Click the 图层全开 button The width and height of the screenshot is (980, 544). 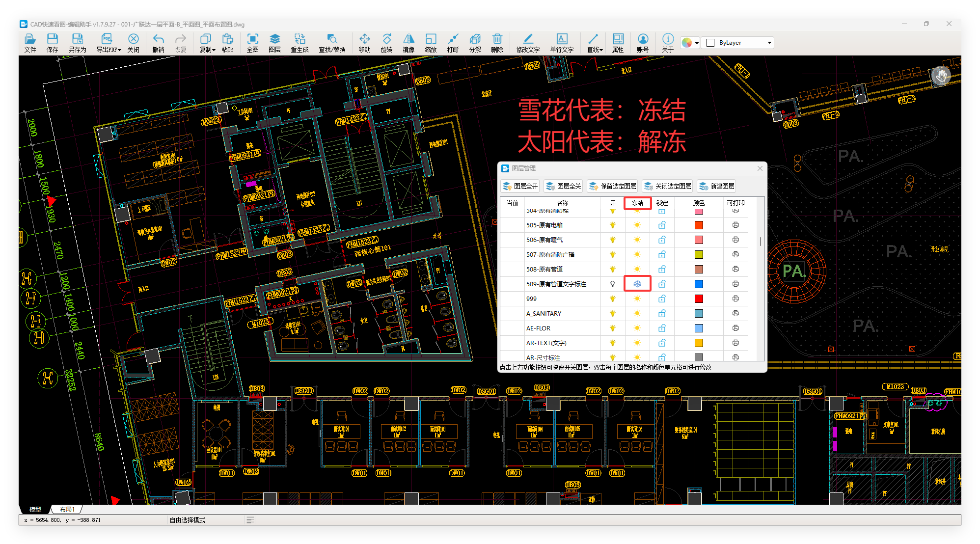point(520,186)
